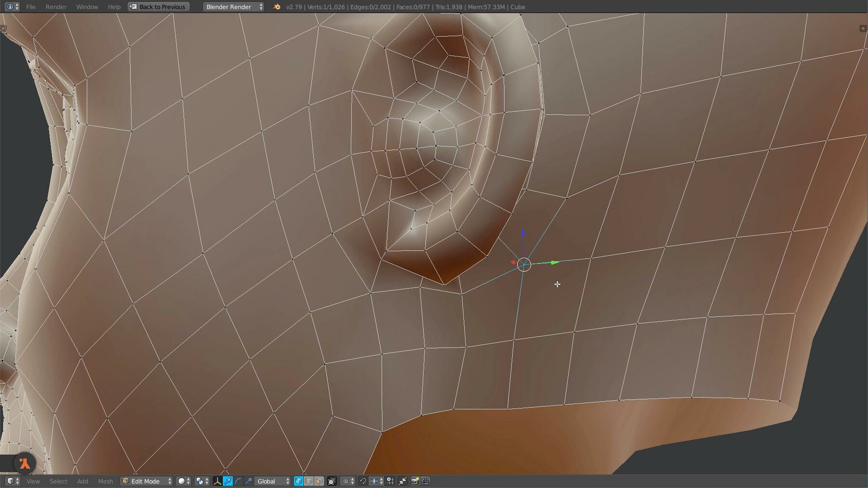Viewport: 868px width, 488px height.
Task: Select the scale manipulator icon
Action: [248, 481]
